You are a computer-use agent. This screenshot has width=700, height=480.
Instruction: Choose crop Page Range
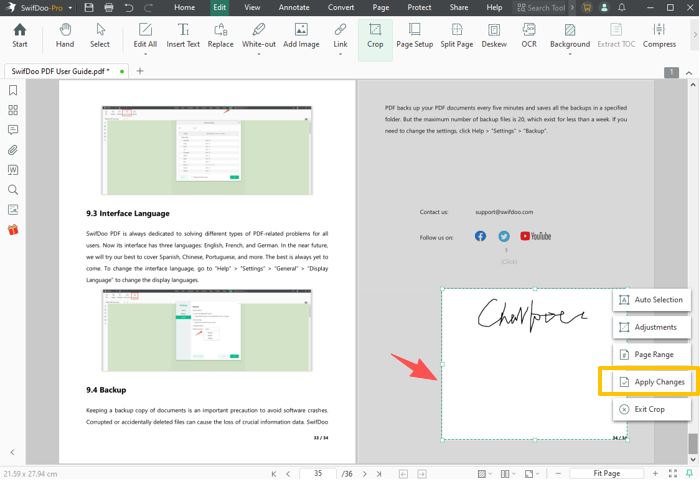(652, 355)
